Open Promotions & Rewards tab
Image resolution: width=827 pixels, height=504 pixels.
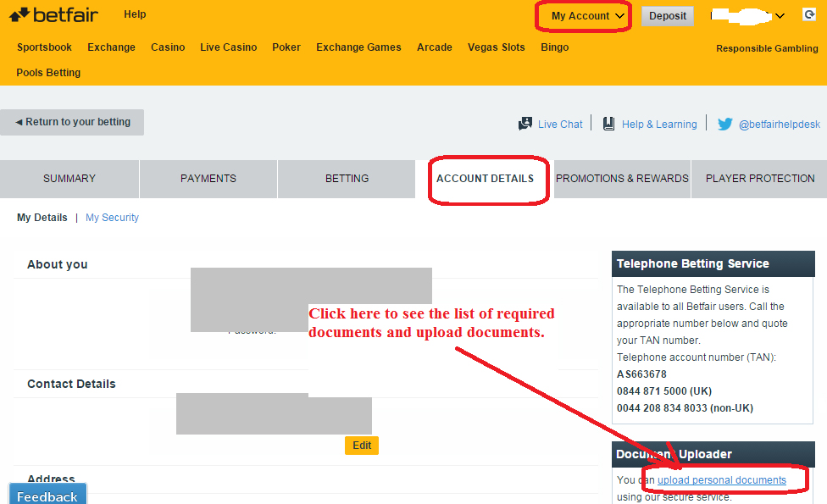point(622,179)
